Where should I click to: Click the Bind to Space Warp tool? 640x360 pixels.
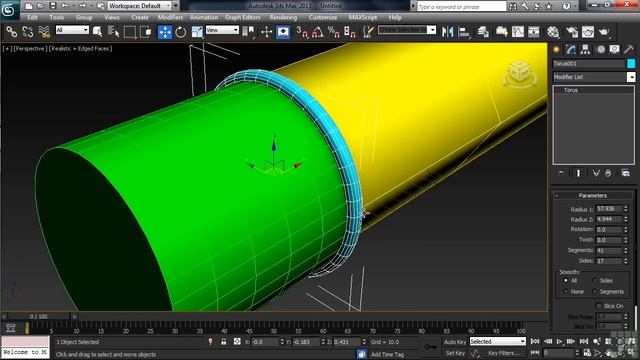pyautogui.click(x=44, y=31)
